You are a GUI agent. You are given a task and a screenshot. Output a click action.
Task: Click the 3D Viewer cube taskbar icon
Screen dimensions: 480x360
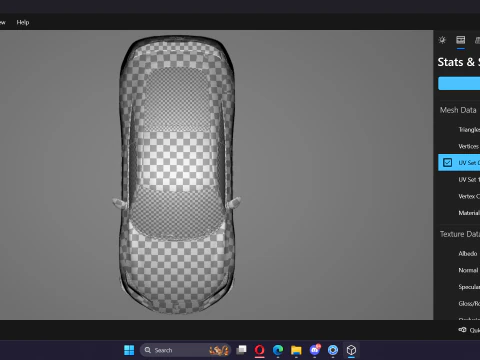[351, 350]
